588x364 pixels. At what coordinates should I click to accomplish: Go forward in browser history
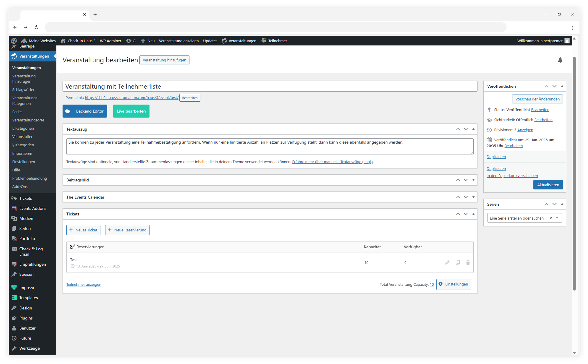[25, 27]
